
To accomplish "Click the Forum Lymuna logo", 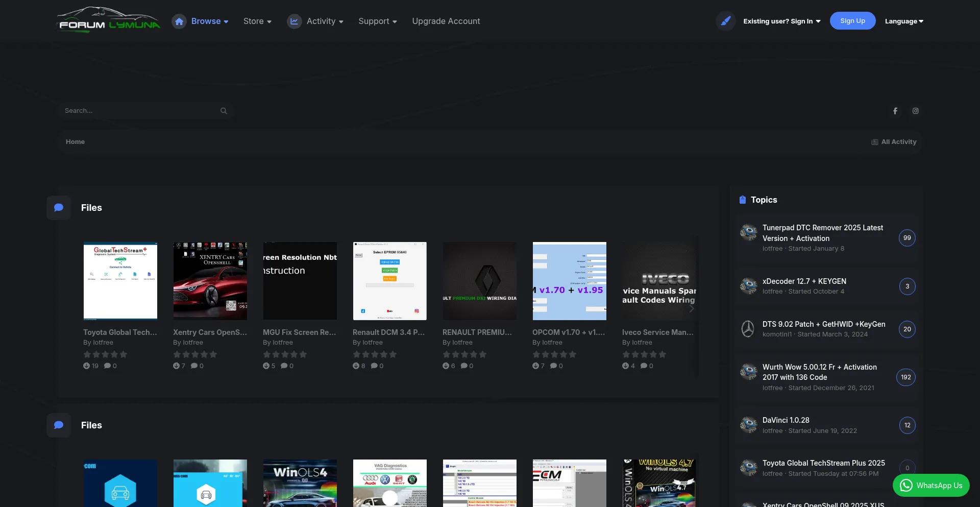I will coord(109,20).
